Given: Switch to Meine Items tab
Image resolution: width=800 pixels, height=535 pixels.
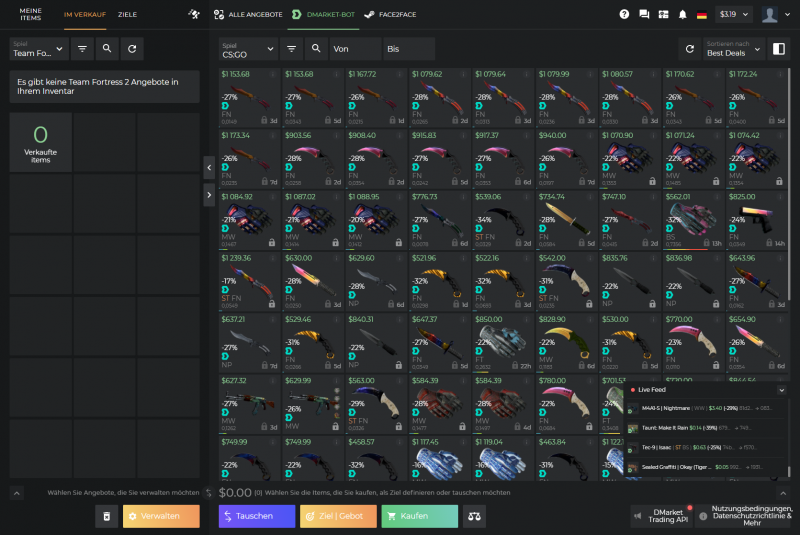Looking at the screenshot, I should pyautogui.click(x=31, y=14).
